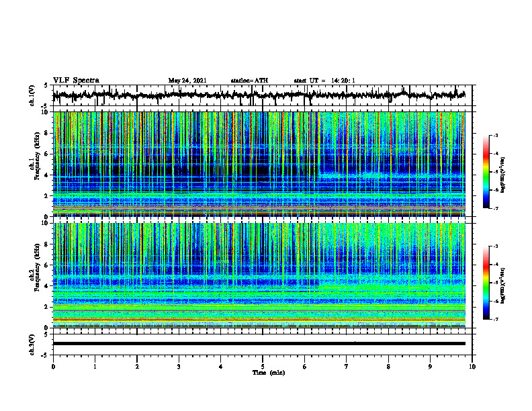Click the ch.2 spectrogram color scale bar
This screenshot has height=411, width=532.
click(486, 283)
